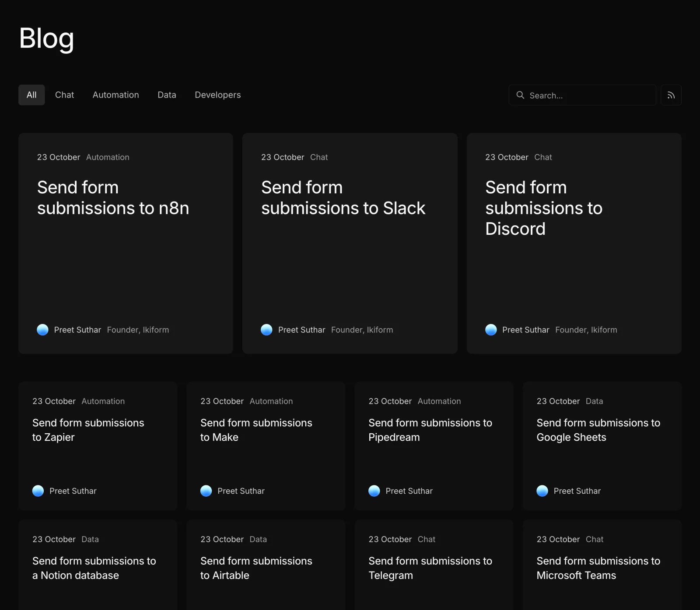
Task: Click "Founder, Ikiform" text on n8n card
Action: tap(138, 330)
